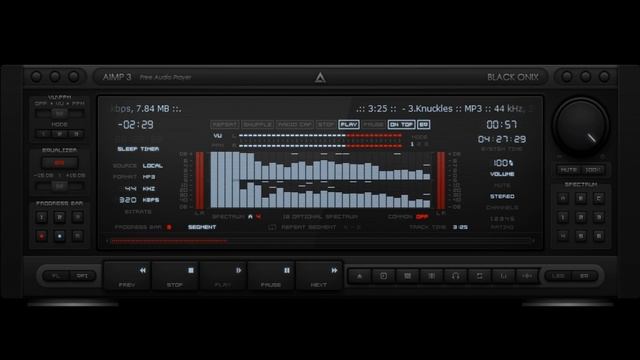Select VU meter Mode button 3
Image resolution: width=640 pixels, height=360 pixels.
click(x=76, y=133)
